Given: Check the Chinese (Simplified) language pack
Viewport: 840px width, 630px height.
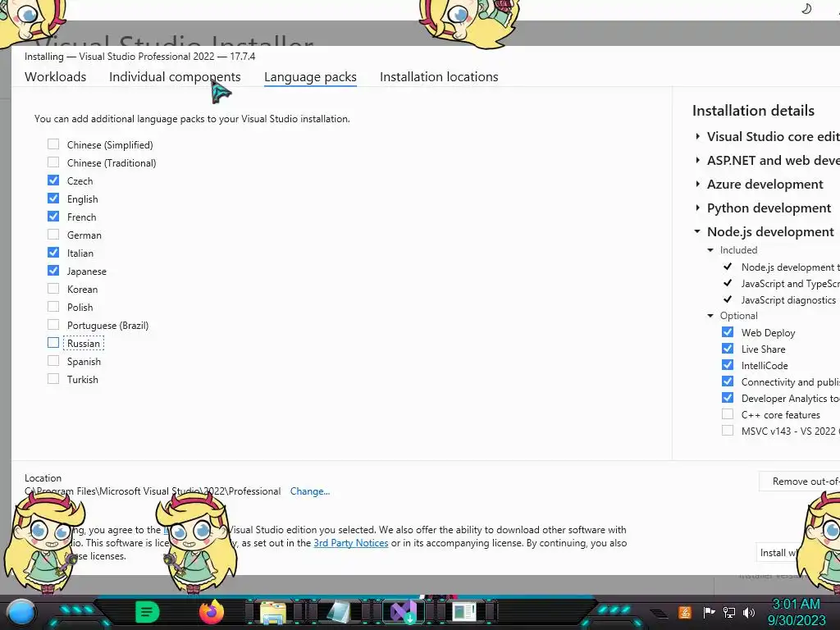Looking at the screenshot, I should (x=53, y=144).
